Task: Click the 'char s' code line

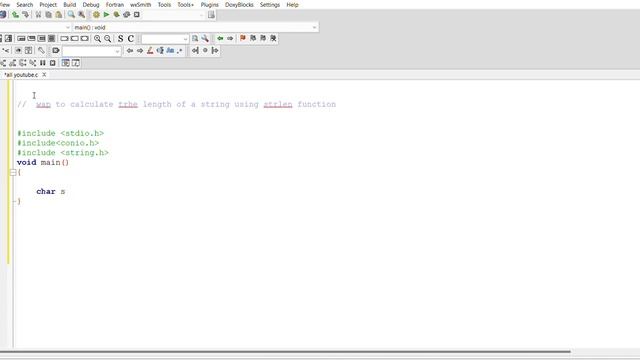Action: tap(51, 191)
